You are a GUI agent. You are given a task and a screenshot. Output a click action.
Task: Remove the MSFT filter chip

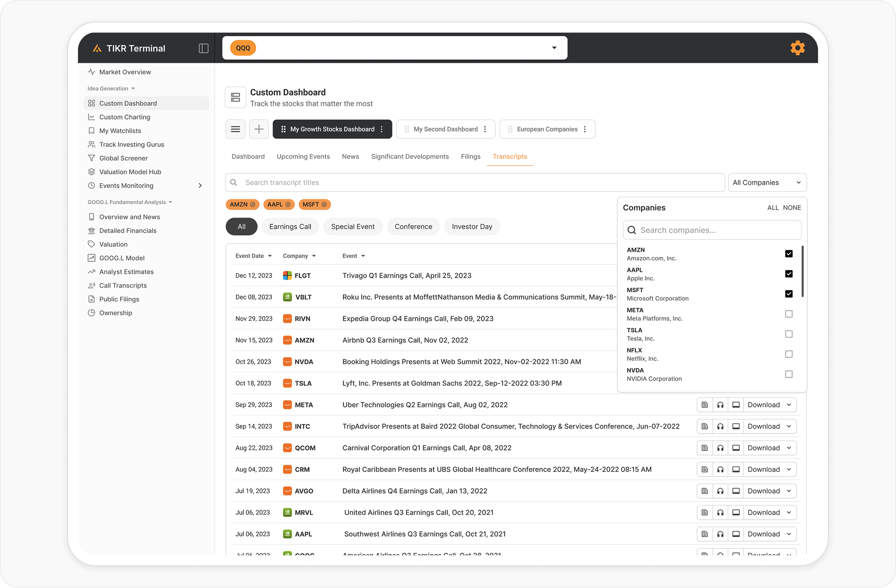coord(324,205)
